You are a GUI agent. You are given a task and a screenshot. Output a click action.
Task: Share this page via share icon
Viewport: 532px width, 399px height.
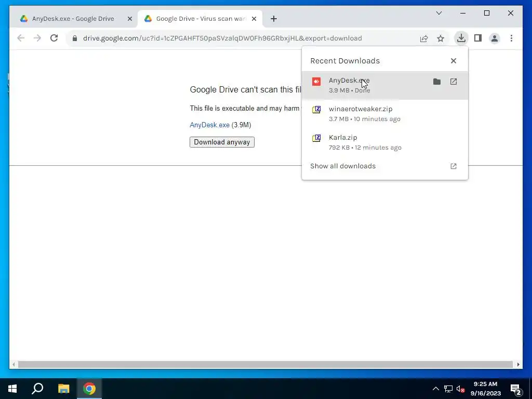click(424, 38)
